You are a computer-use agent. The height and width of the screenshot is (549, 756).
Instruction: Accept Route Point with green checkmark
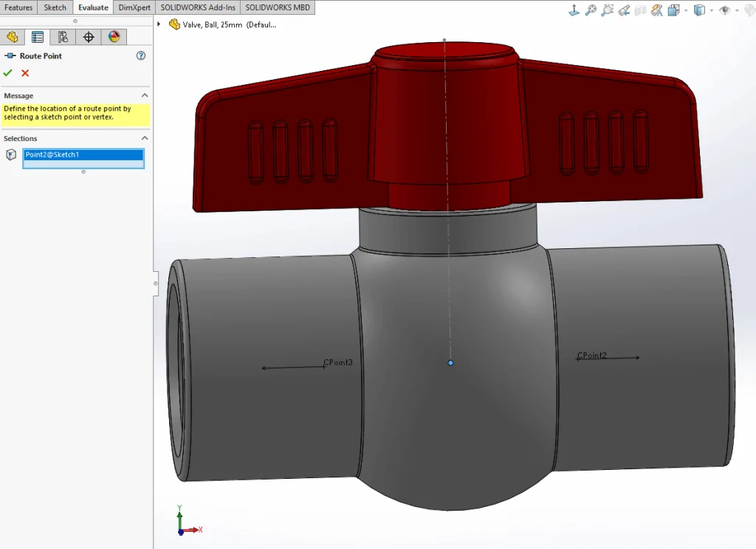(8, 72)
